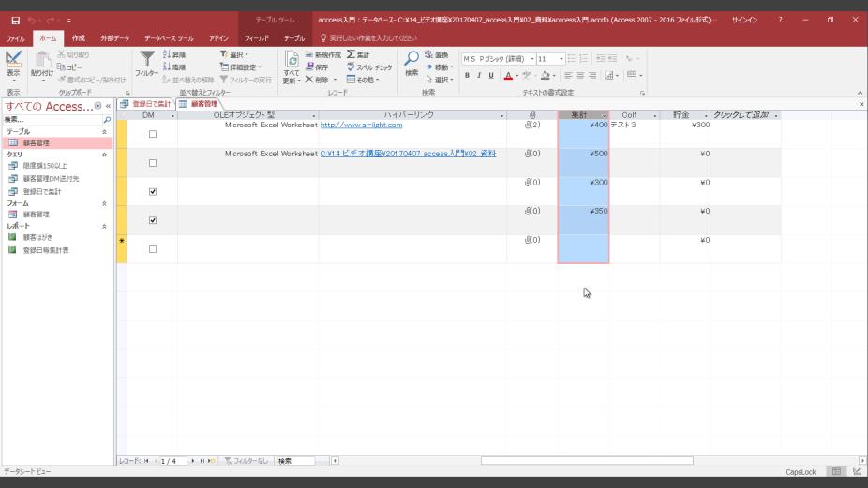Open the http://www.ai-light.com hyperlink
Image resolution: width=868 pixels, height=488 pixels.
(x=362, y=125)
